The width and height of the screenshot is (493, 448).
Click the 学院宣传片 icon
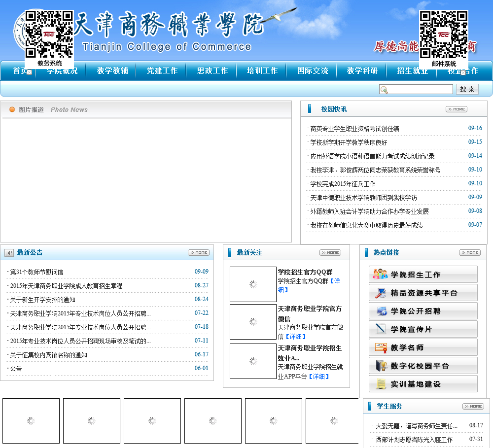(381, 329)
